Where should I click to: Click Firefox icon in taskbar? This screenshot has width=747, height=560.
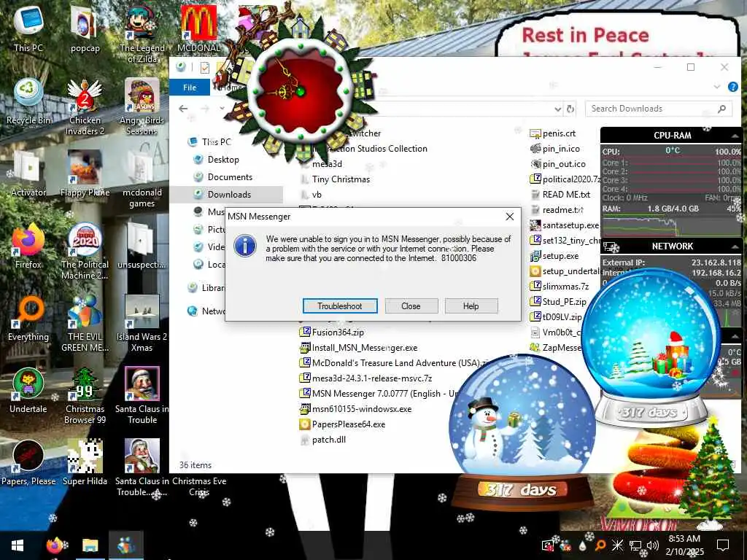(55, 545)
